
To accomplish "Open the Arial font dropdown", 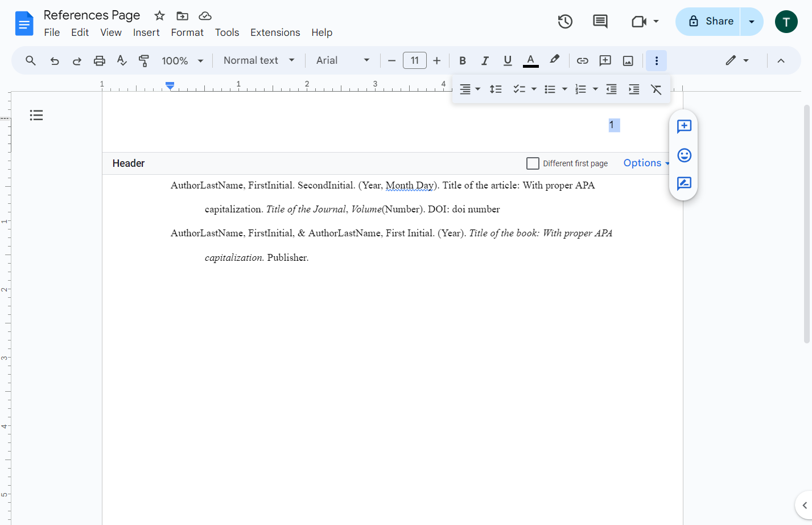I will coord(343,60).
